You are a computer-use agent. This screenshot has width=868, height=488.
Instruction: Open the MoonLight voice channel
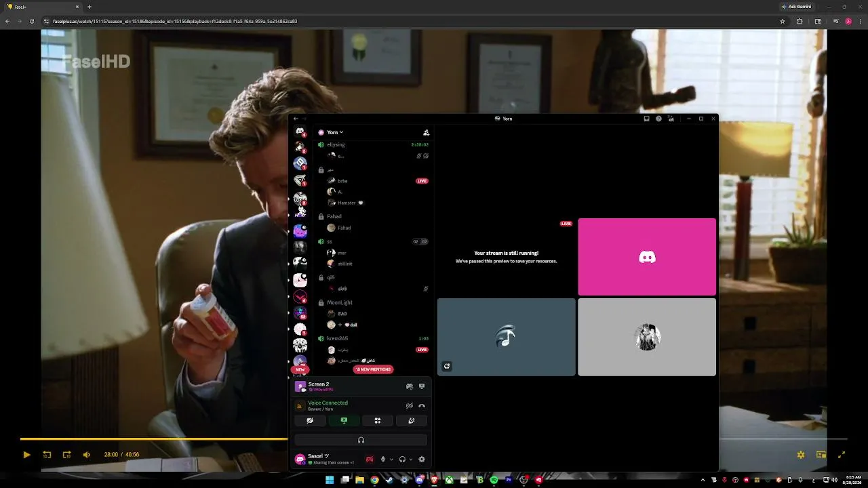click(374, 302)
